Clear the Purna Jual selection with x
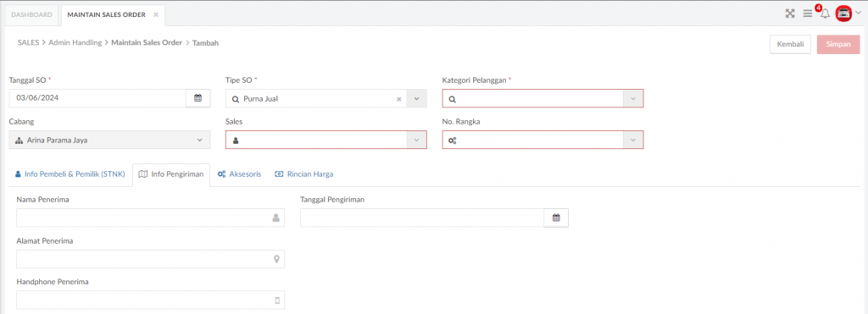 click(398, 99)
